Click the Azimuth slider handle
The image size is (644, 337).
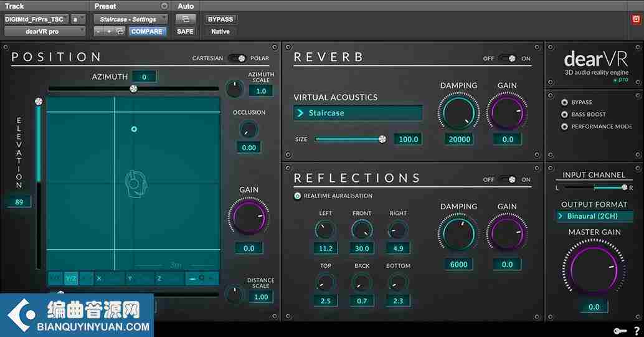point(133,88)
